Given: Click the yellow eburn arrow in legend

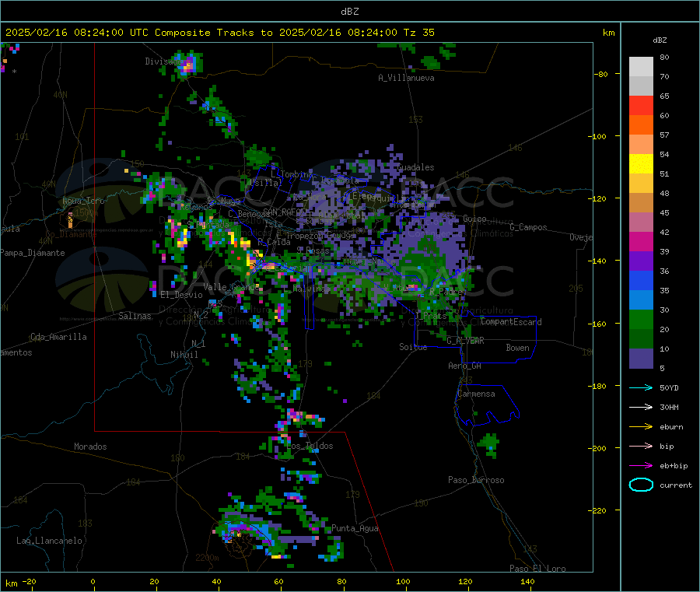Looking at the screenshot, I should pos(641,426).
